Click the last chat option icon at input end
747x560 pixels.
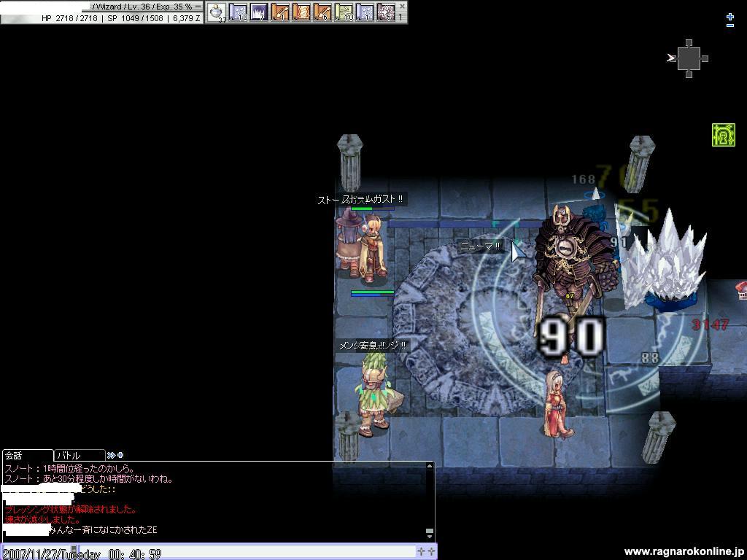430,551
